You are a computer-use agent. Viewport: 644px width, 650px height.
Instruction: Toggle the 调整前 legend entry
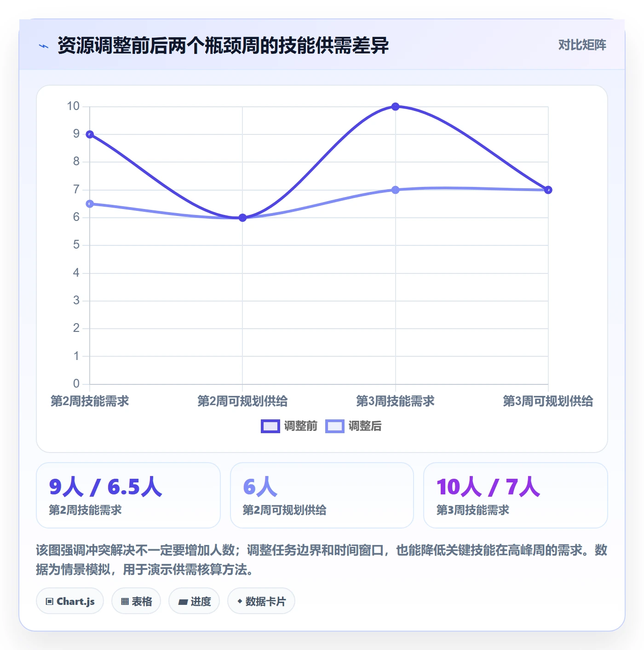click(x=289, y=426)
